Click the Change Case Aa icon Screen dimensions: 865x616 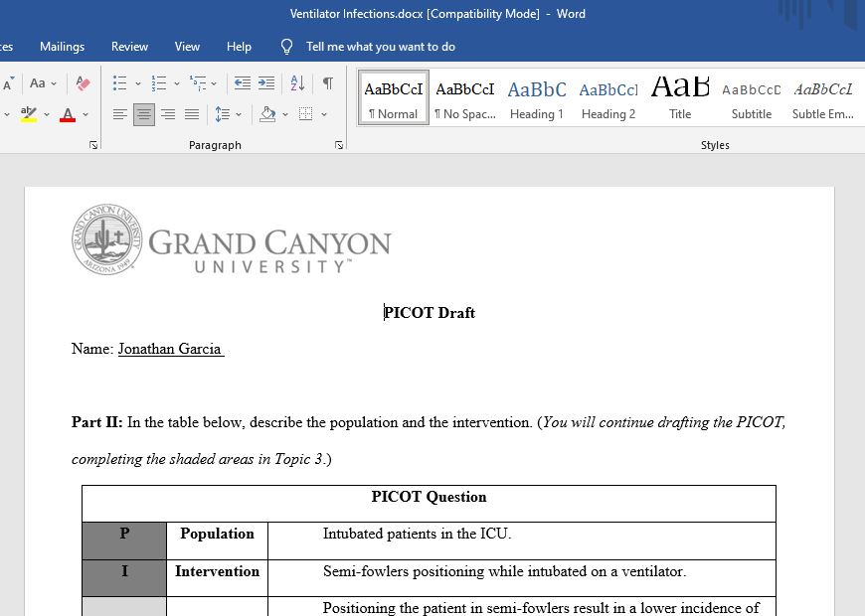pyautogui.click(x=38, y=83)
